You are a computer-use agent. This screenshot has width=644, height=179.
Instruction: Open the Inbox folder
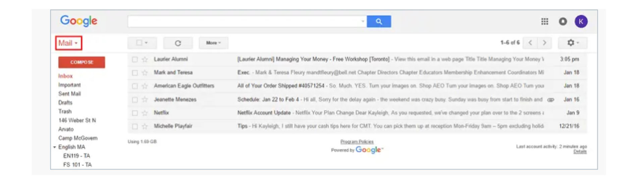pyautogui.click(x=65, y=76)
